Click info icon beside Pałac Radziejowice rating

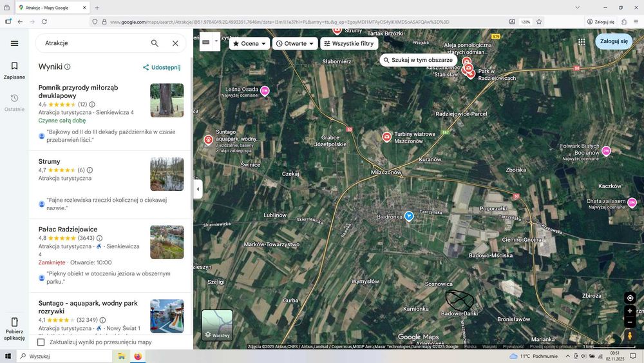point(99,238)
